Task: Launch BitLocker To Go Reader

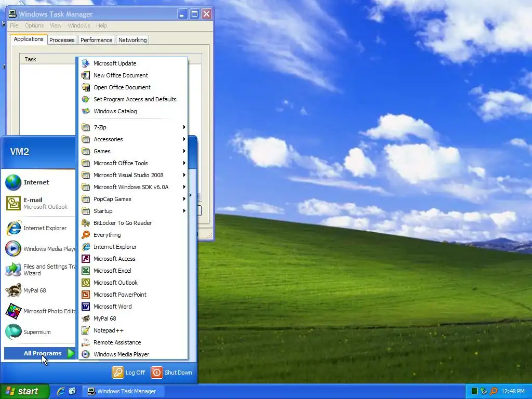Action: 133,223
